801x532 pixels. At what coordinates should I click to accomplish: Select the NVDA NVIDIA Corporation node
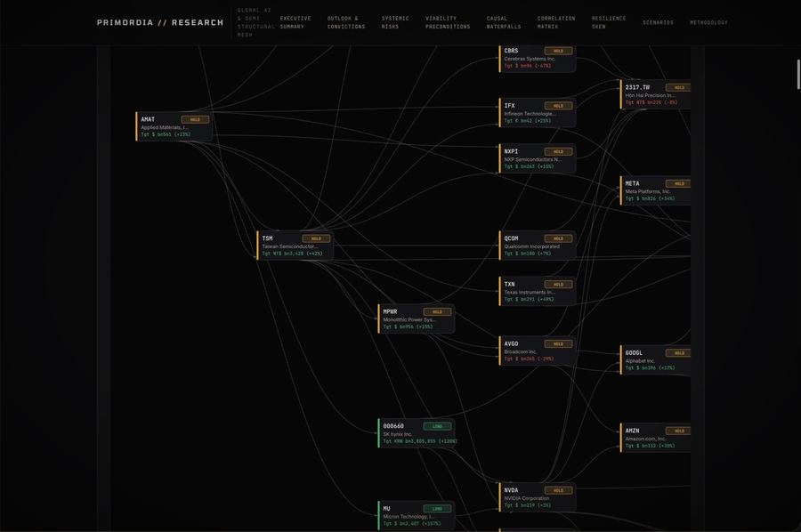tap(538, 496)
